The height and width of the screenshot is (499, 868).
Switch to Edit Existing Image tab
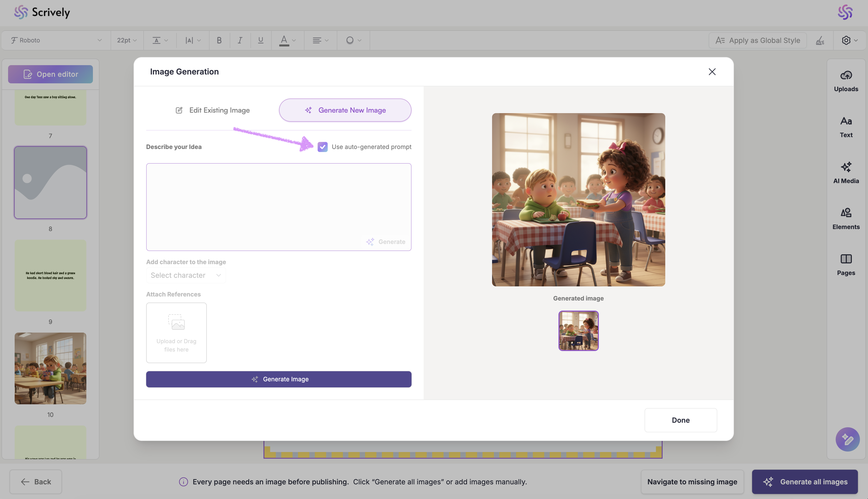(212, 110)
